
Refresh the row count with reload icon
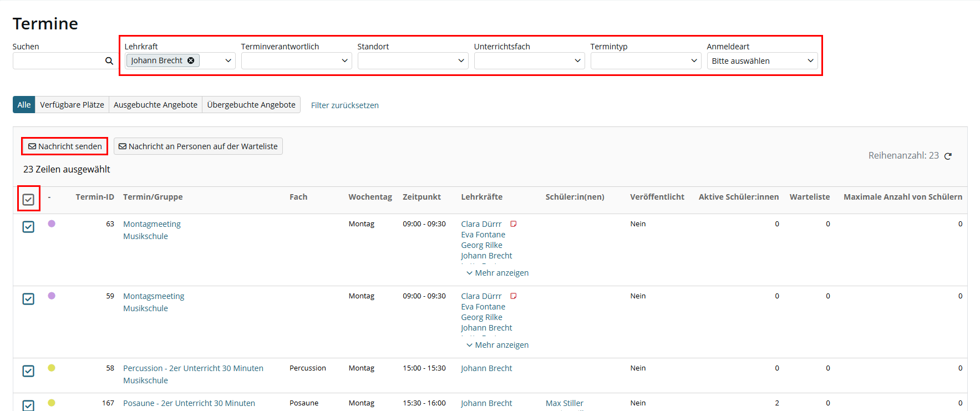tap(948, 156)
